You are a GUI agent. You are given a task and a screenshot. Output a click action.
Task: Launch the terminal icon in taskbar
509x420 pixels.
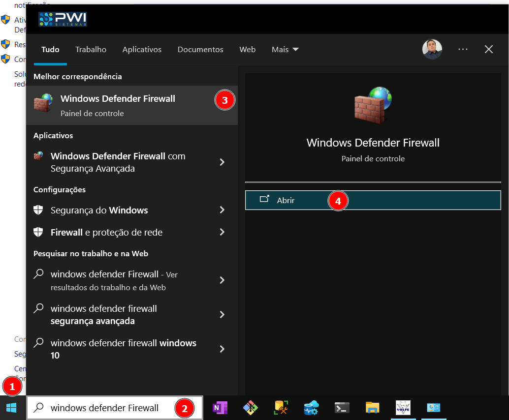pyautogui.click(x=342, y=408)
